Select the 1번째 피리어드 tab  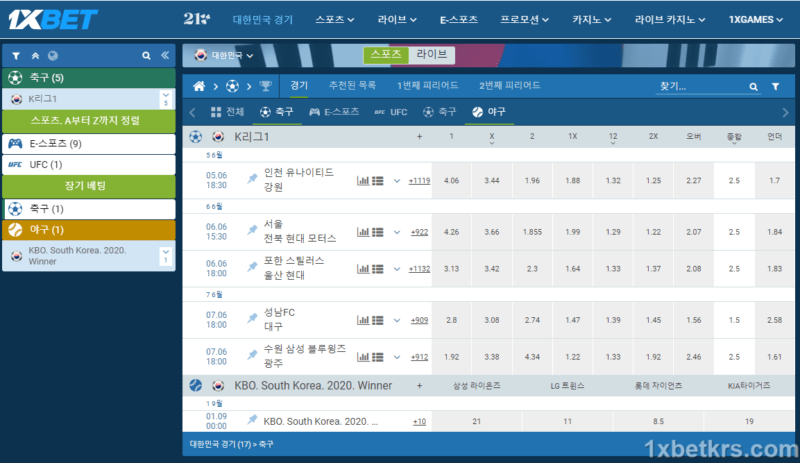(x=428, y=86)
